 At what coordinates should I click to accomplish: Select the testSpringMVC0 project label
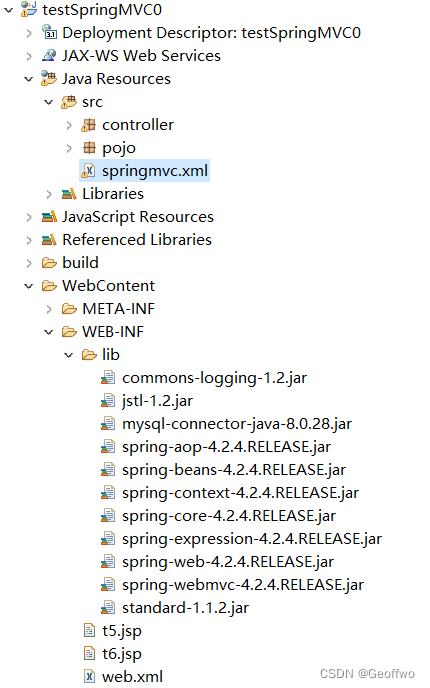click(102, 10)
